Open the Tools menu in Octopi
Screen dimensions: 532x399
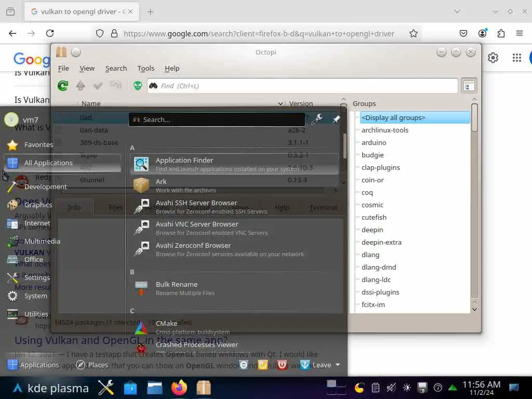146,68
